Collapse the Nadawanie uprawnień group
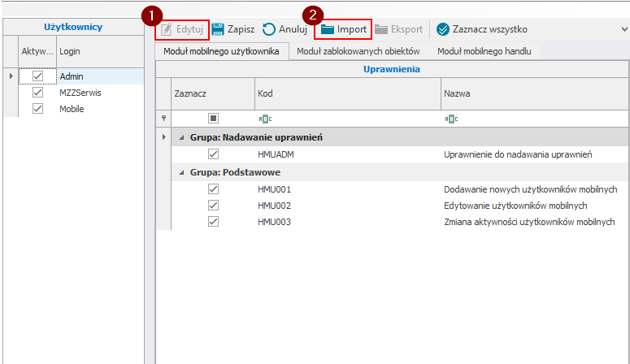 (181, 137)
